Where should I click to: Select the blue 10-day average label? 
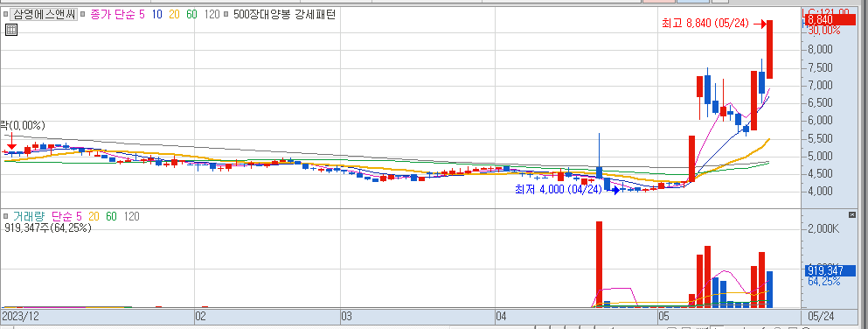(157, 15)
